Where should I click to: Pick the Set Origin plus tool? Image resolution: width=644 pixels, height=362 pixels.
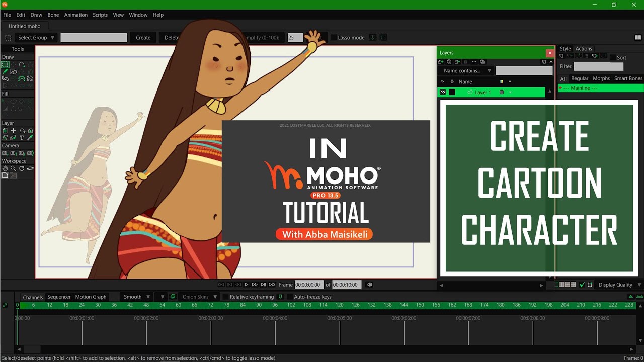14,131
